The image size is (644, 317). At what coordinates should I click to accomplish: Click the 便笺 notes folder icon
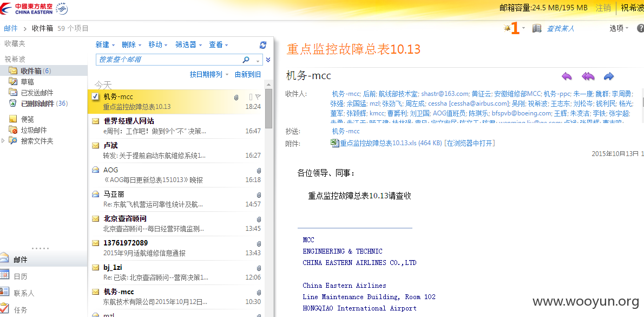(x=13, y=119)
